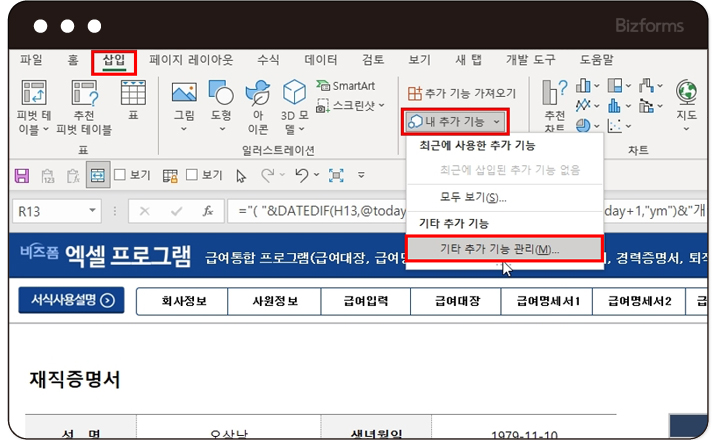Switch to the 검토 (Review) tab

click(373, 60)
